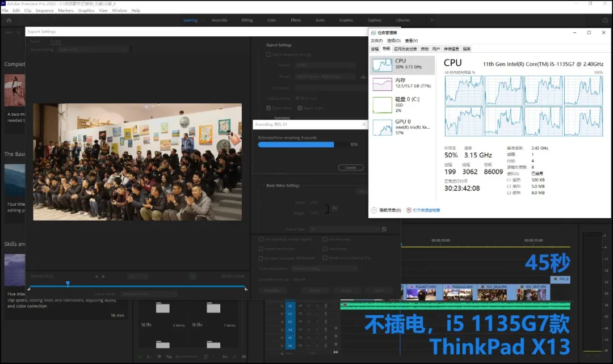Open Task Manager 查看(V) menu
613x364 pixels.
click(412, 41)
